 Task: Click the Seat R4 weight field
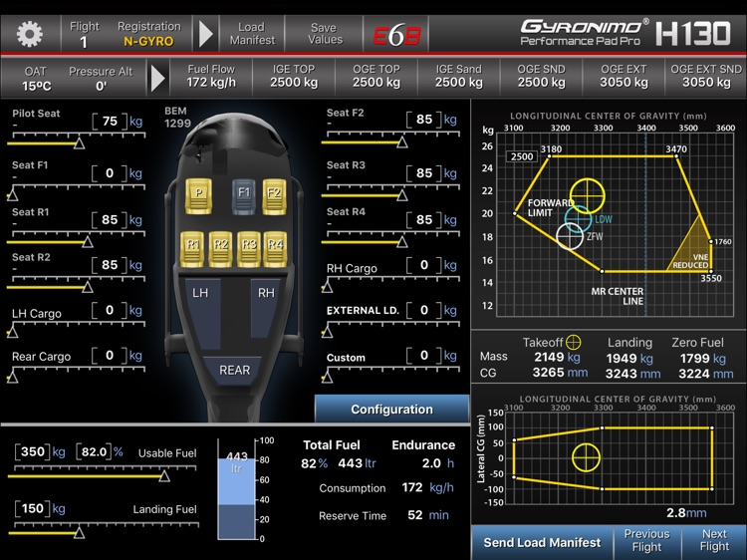pos(424,219)
